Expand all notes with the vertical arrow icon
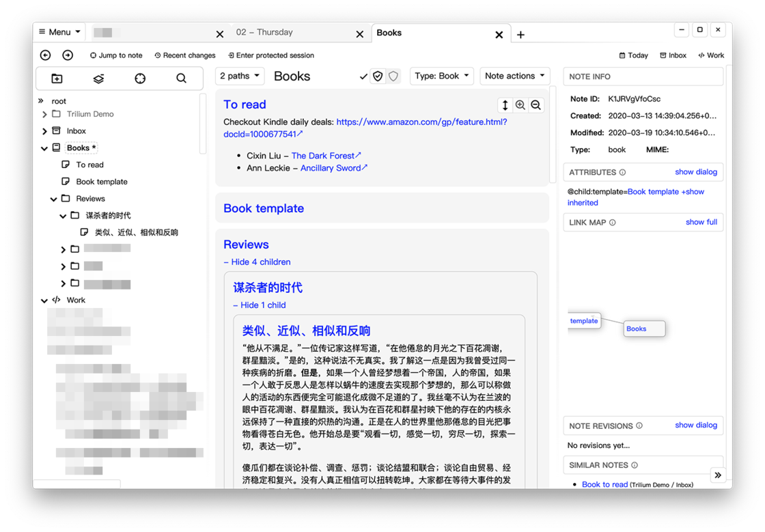Viewport: 765px width, 532px height. (x=504, y=105)
